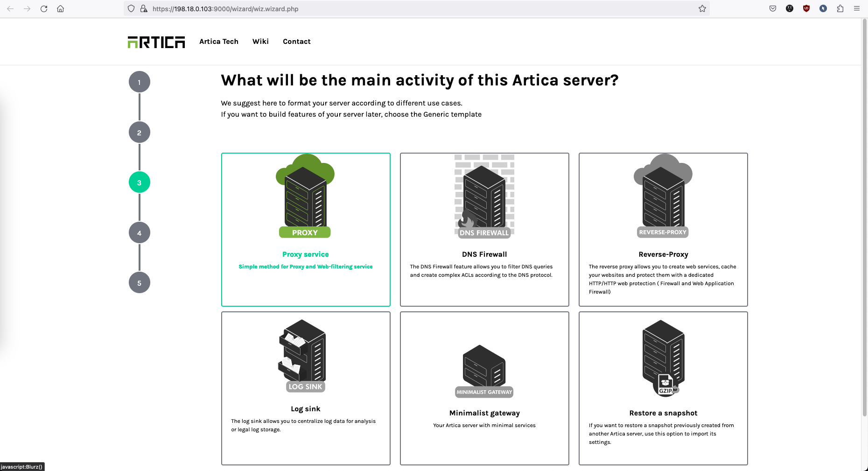Bookmark this page with the star icon
Image resolution: width=868 pixels, height=471 pixels.
702,9
